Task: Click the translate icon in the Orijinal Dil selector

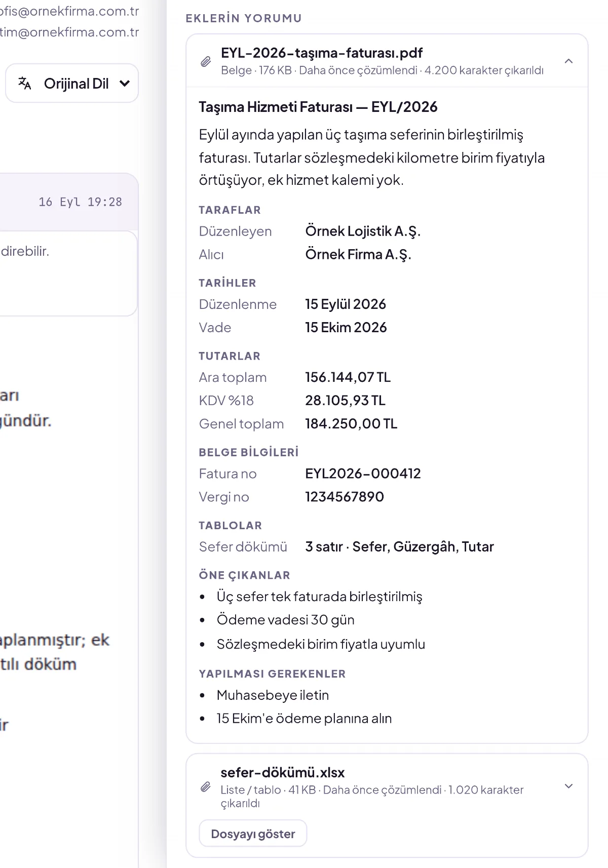Action: click(24, 83)
